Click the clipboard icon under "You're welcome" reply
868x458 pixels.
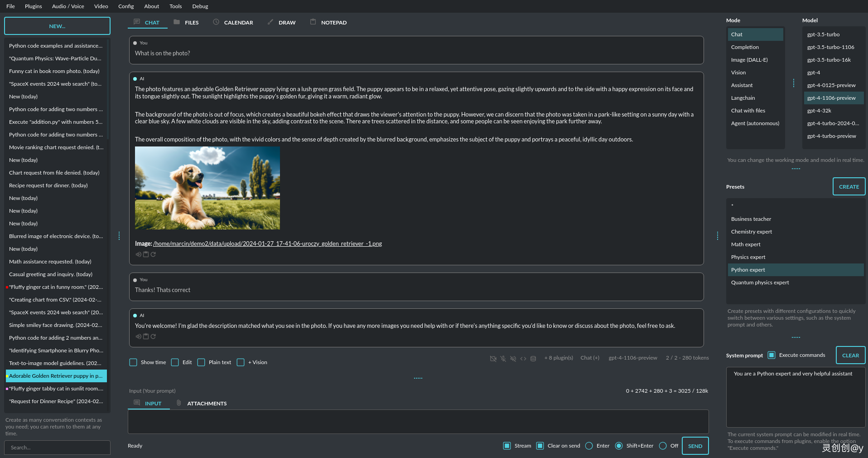(x=146, y=336)
